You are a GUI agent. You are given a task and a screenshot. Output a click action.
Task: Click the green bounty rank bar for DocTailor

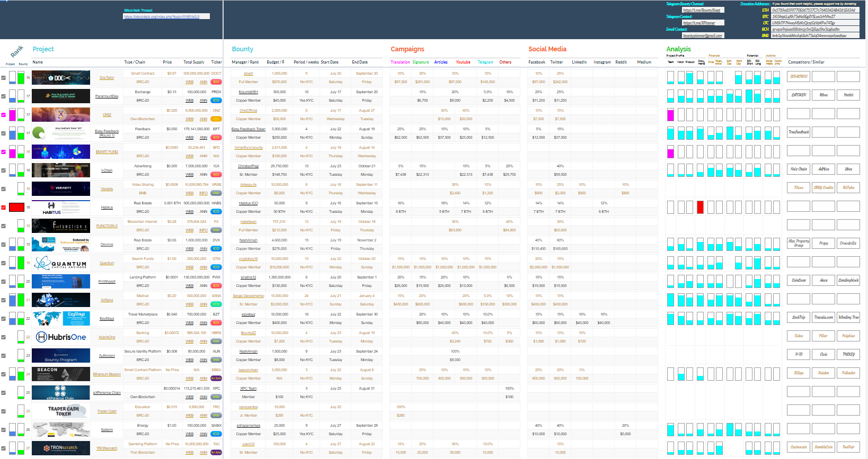[x=21, y=78]
